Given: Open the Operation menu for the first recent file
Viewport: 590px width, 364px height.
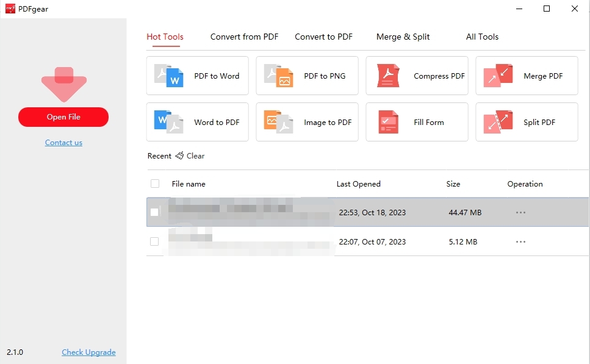Looking at the screenshot, I should tap(520, 212).
